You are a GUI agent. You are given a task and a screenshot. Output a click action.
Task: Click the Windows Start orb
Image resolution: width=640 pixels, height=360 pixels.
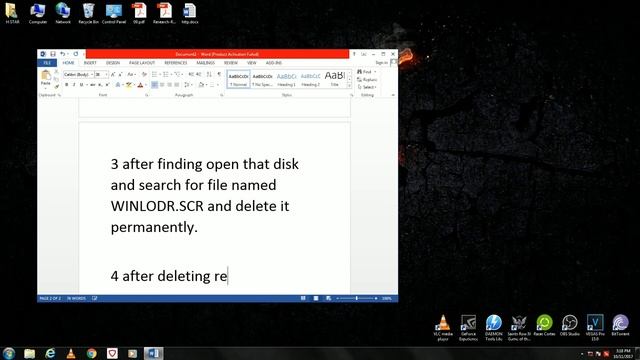coord(9,353)
